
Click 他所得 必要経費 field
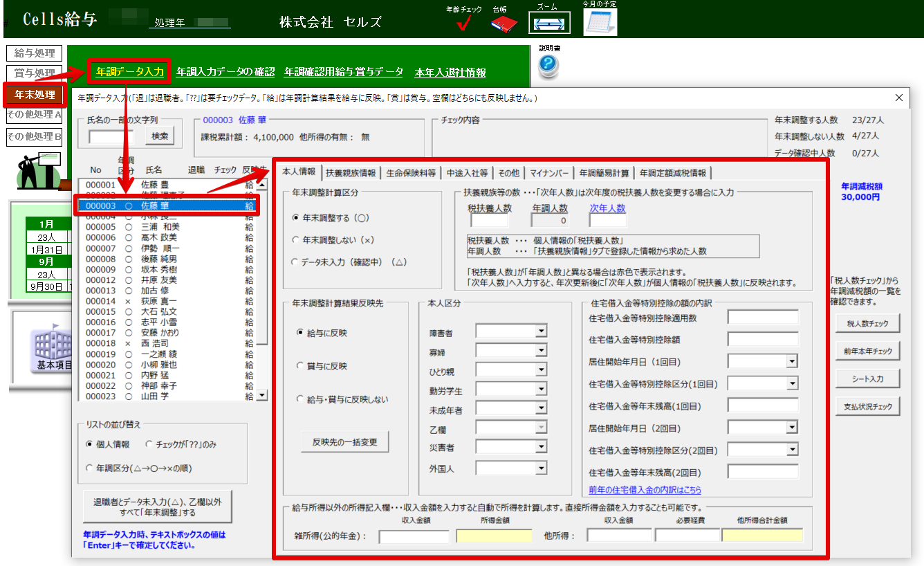(687, 535)
